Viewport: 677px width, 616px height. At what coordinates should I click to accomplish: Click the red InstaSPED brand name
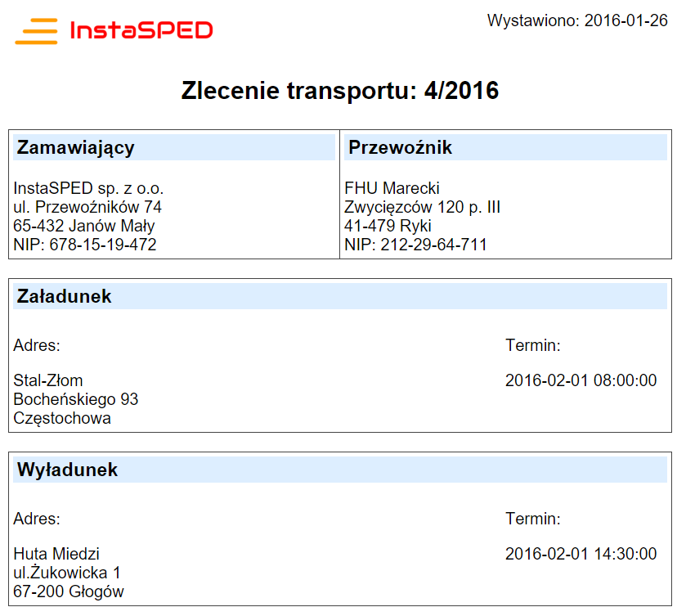click(141, 31)
